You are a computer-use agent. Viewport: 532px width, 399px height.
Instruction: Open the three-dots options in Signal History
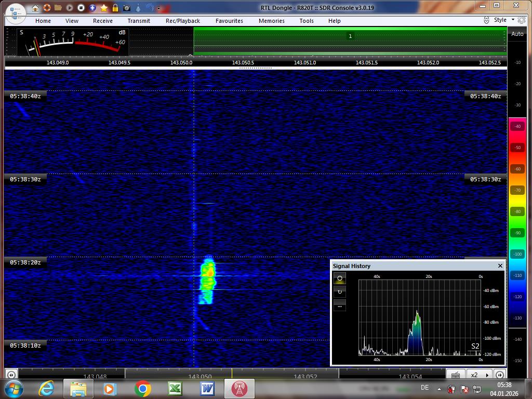coord(340,305)
